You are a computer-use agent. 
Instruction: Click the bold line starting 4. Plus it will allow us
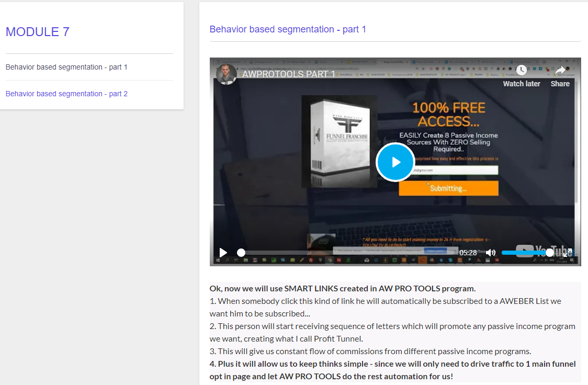[393, 370]
